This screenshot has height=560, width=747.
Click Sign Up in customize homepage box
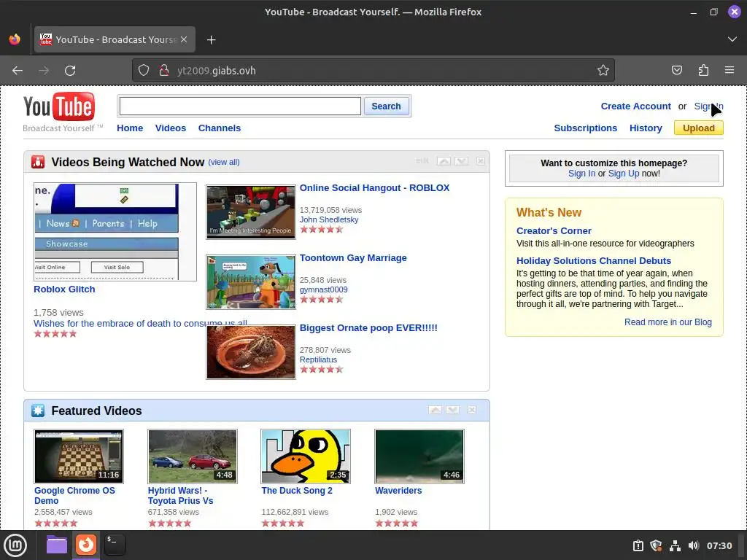pos(624,174)
